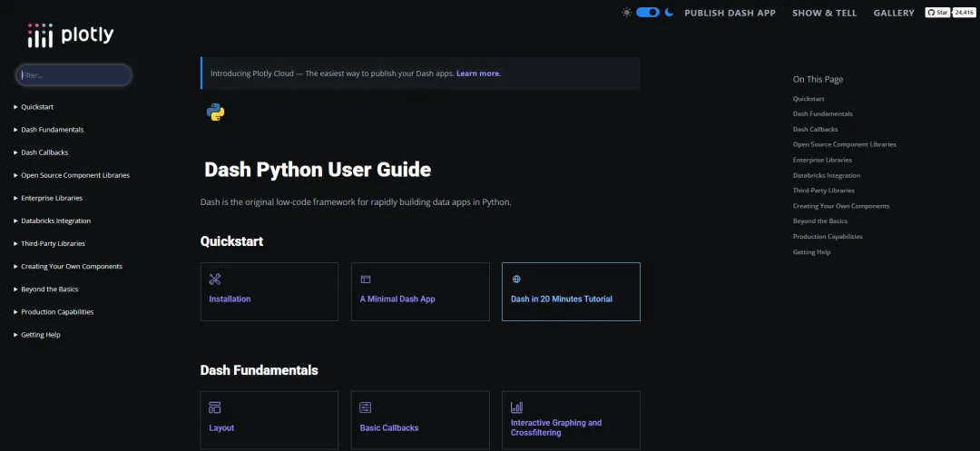Image resolution: width=980 pixels, height=451 pixels.
Task: Follow the Learn more link in banner
Action: click(x=478, y=74)
